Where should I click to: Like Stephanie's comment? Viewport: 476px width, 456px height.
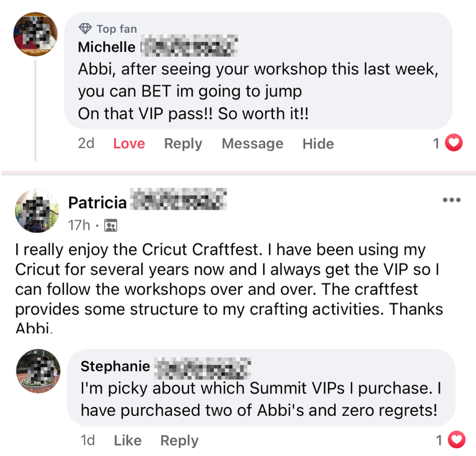coord(127,440)
